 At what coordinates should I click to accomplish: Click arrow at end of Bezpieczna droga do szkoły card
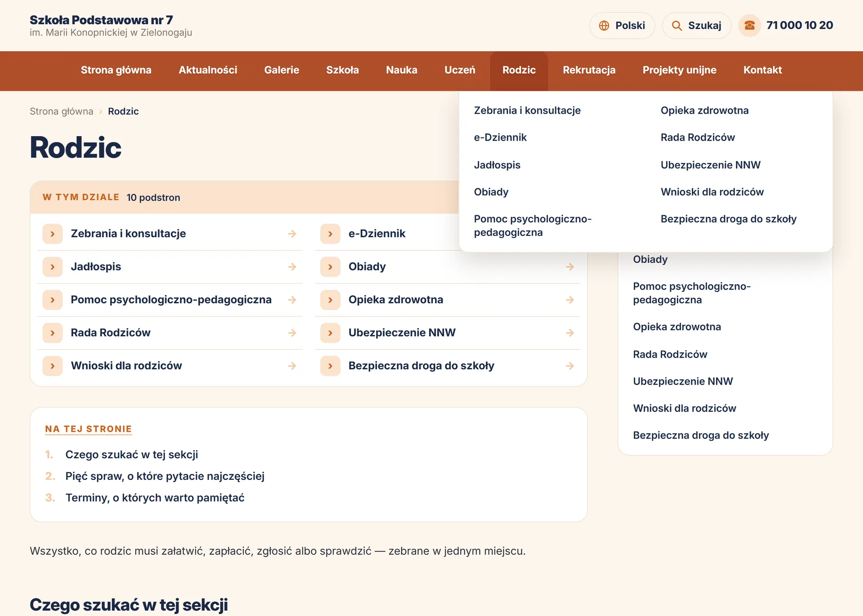[570, 366]
